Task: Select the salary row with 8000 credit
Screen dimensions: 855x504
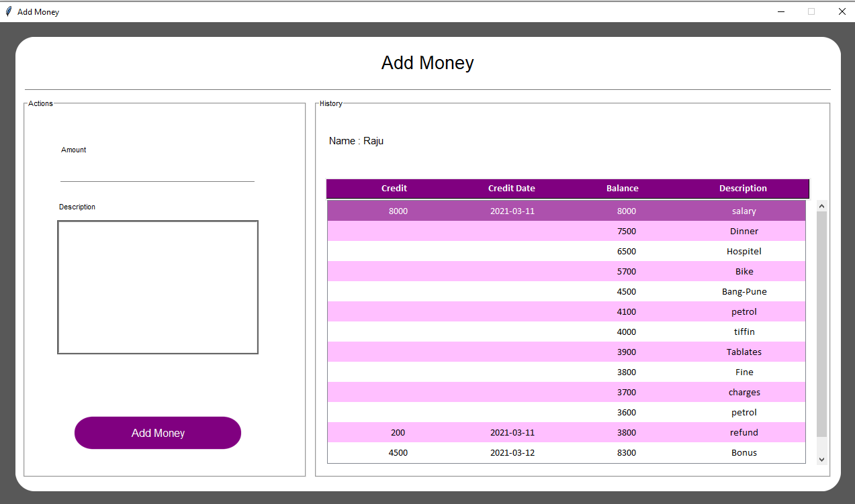Action: 566,211
